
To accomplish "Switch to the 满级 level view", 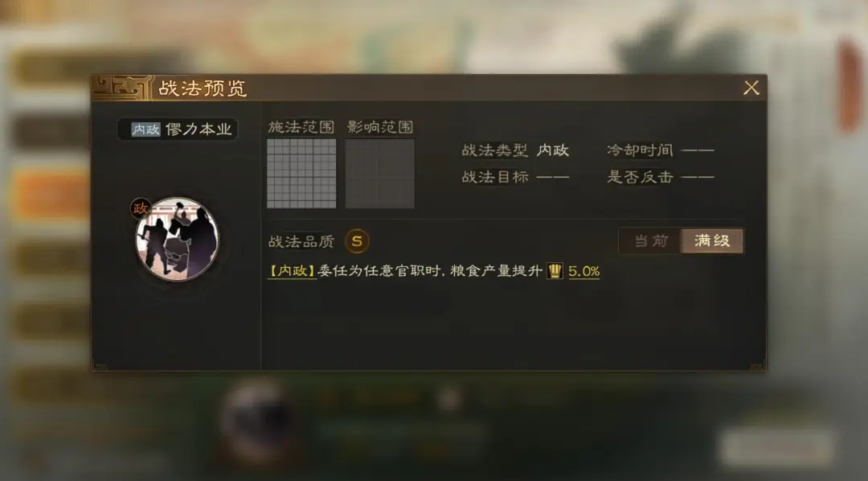I will 712,241.
